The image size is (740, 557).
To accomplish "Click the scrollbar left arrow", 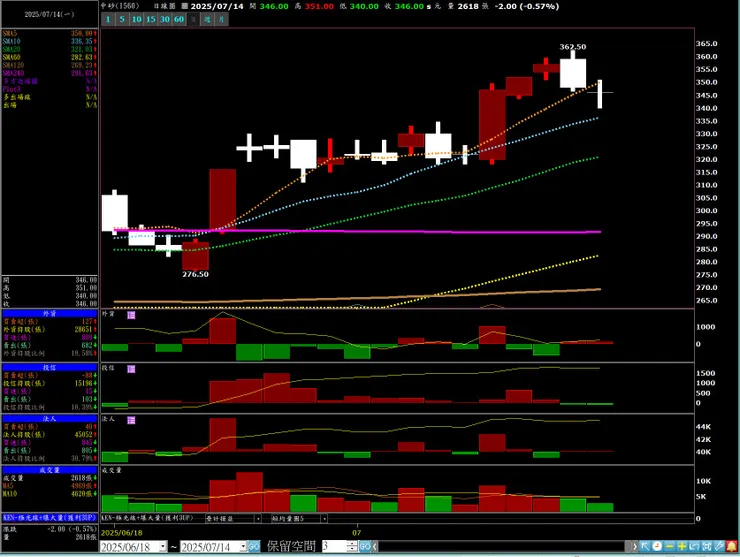I will tap(375, 547).
